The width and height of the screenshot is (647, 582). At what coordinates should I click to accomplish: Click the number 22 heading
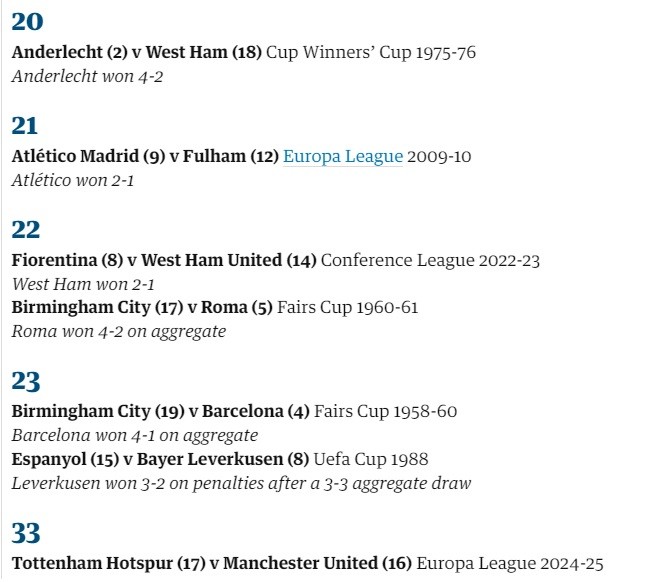26,229
